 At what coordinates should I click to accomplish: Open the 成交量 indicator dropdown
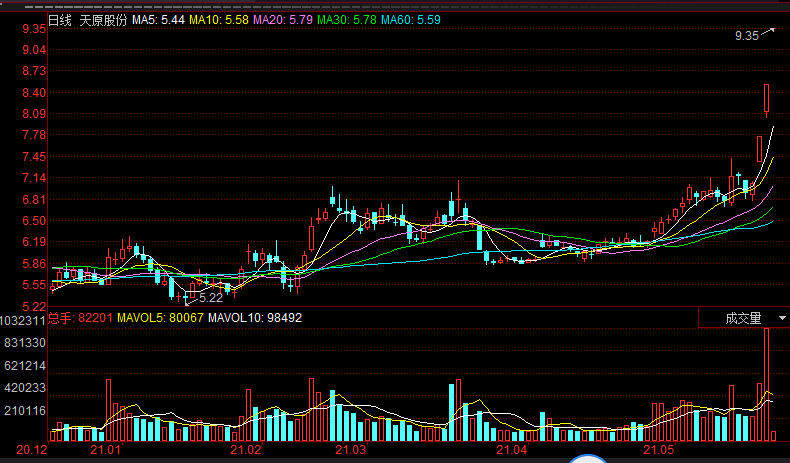click(743, 318)
